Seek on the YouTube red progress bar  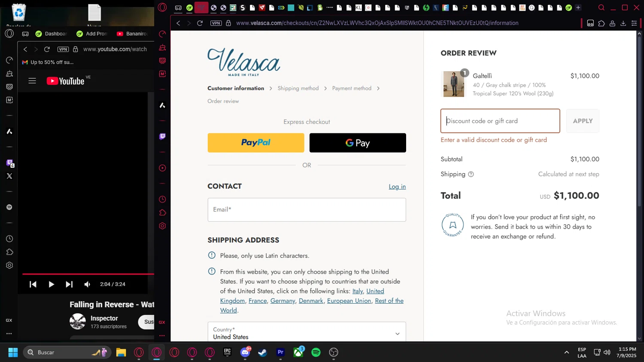point(88,274)
